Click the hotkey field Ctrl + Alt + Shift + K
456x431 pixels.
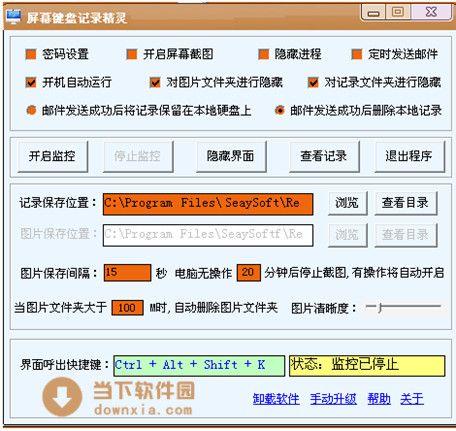point(199,366)
